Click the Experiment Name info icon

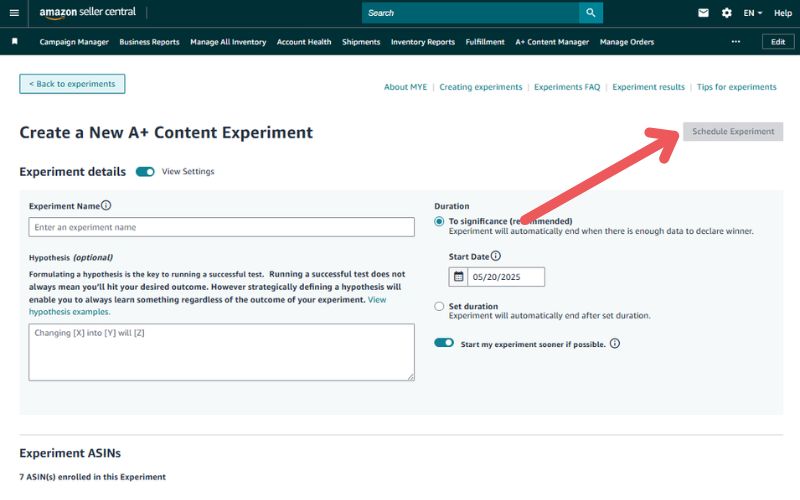(106, 205)
